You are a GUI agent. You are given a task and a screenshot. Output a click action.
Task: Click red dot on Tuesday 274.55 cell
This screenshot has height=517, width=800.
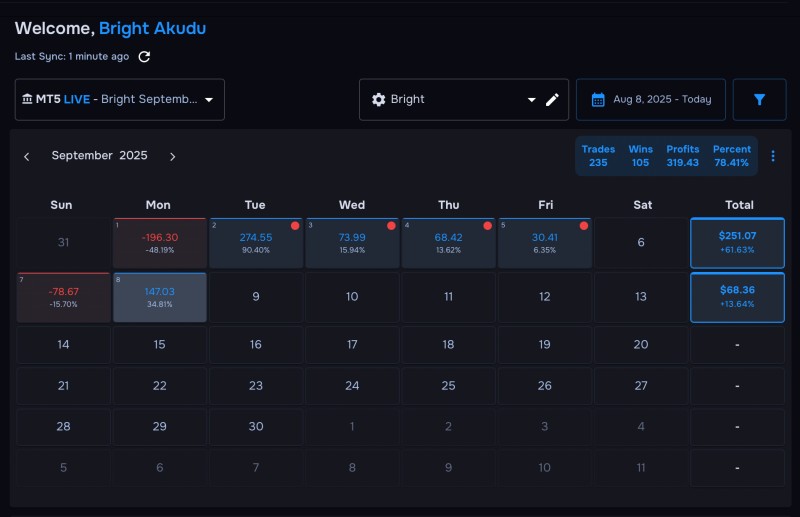tap(295, 226)
